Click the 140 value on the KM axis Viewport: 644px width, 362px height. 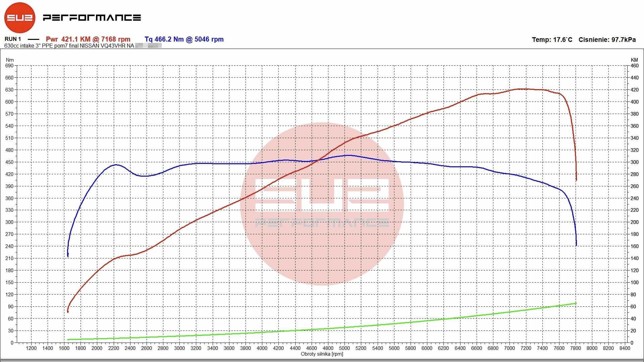point(635,258)
